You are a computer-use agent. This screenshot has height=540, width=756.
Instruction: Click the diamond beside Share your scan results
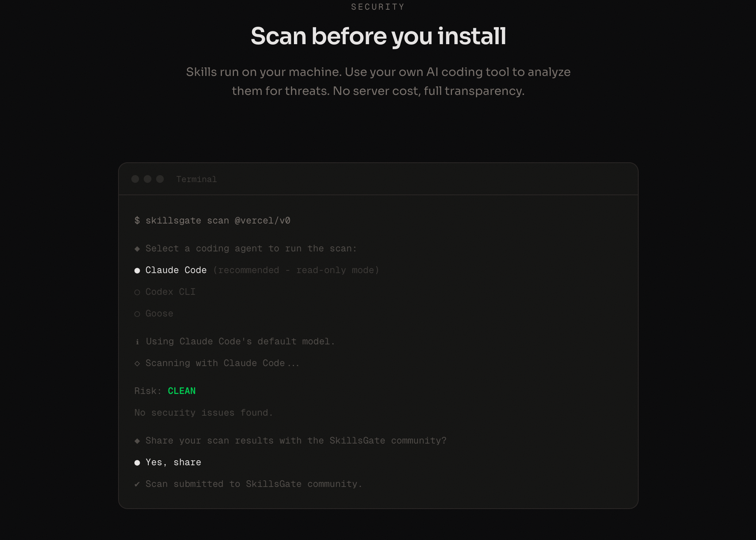click(137, 441)
